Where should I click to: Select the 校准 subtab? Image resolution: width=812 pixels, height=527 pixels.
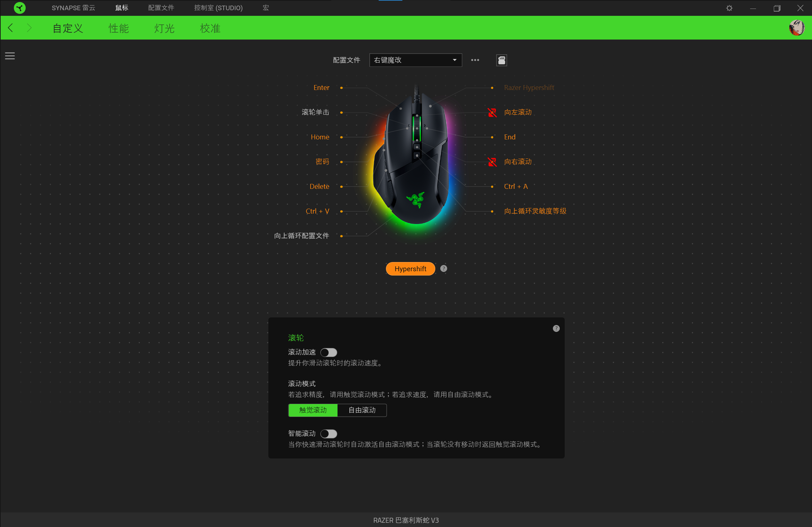point(210,28)
